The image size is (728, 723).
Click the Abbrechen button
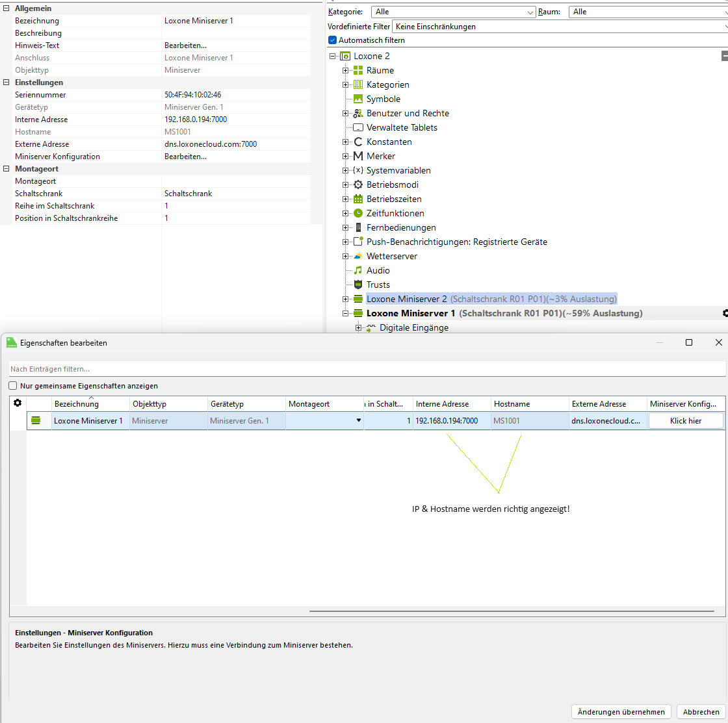tap(701, 712)
